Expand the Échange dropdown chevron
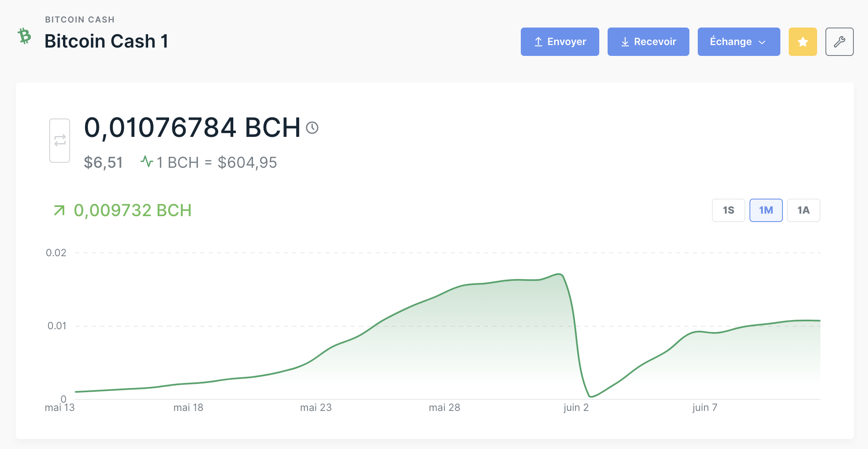Viewport: 868px width, 449px height. [762, 42]
